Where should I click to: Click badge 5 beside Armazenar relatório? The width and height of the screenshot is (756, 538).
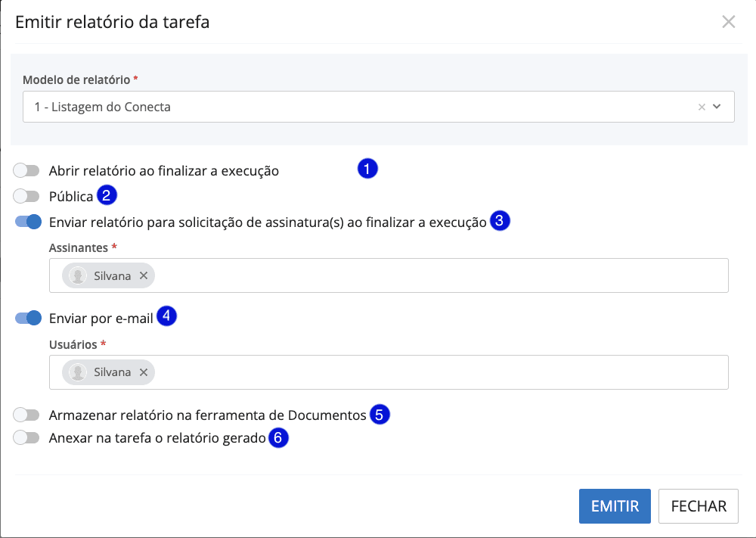[380, 414]
